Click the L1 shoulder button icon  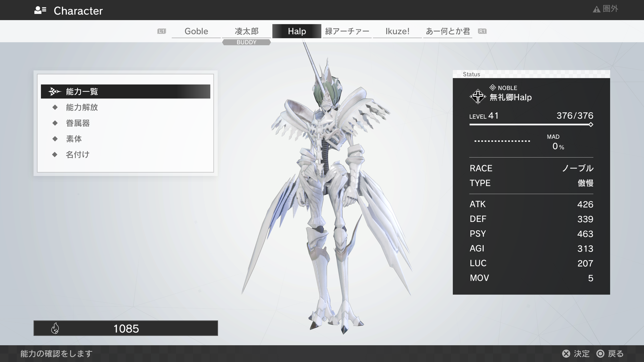click(x=162, y=31)
